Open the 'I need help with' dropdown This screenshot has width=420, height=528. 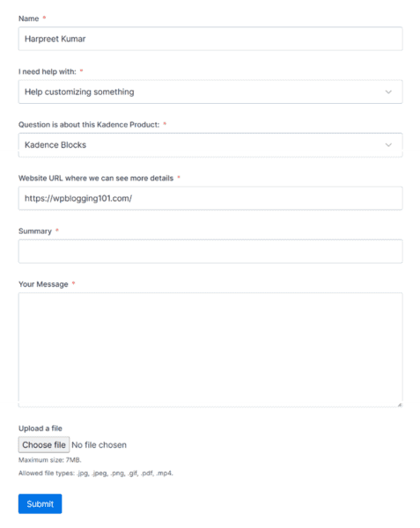[x=210, y=92]
